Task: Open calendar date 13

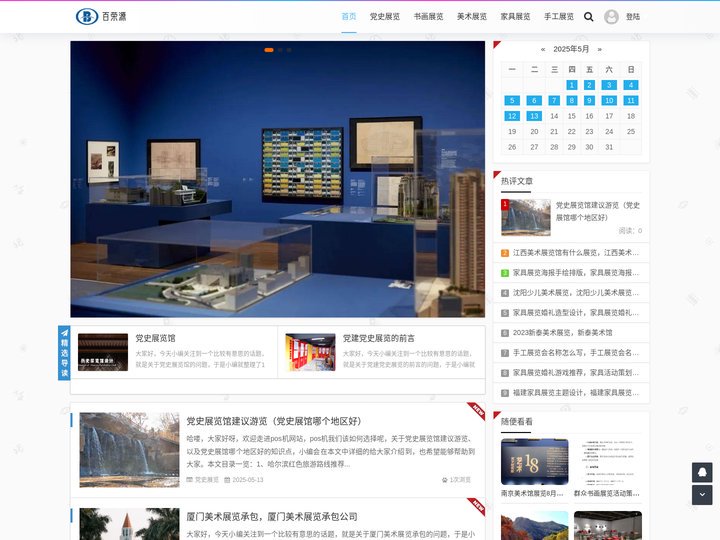Action: [x=534, y=116]
